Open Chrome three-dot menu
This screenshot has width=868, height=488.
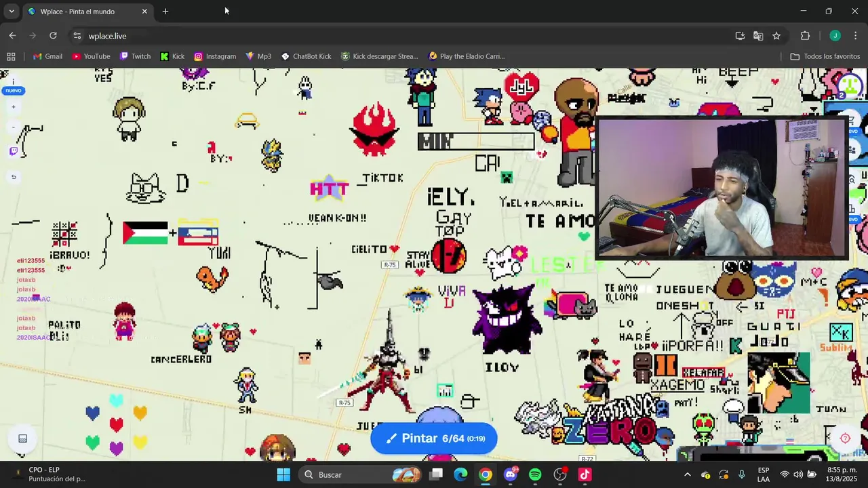click(x=856, y=36)
